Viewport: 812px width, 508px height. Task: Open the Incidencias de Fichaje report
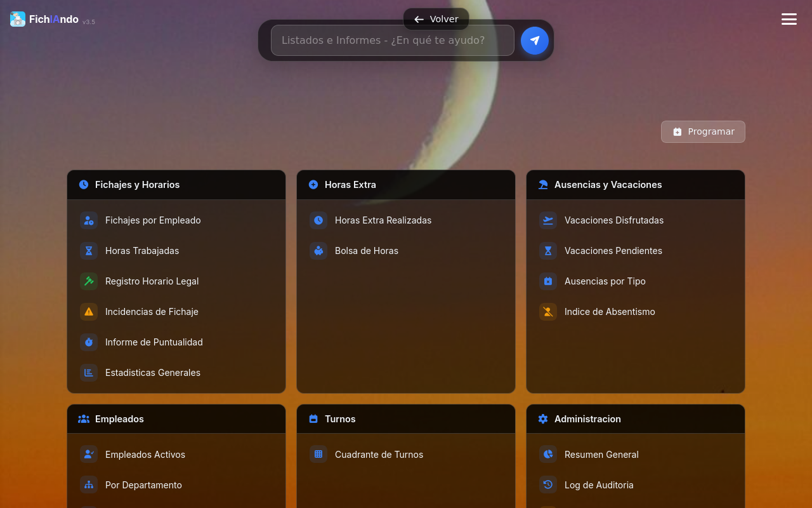click(x=176, y=312)
